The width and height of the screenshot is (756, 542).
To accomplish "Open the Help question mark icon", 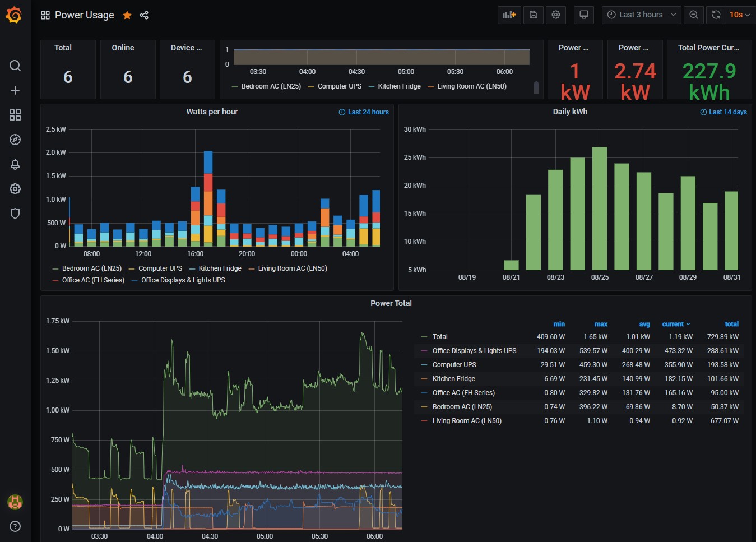I will click(x=15, y=526).
